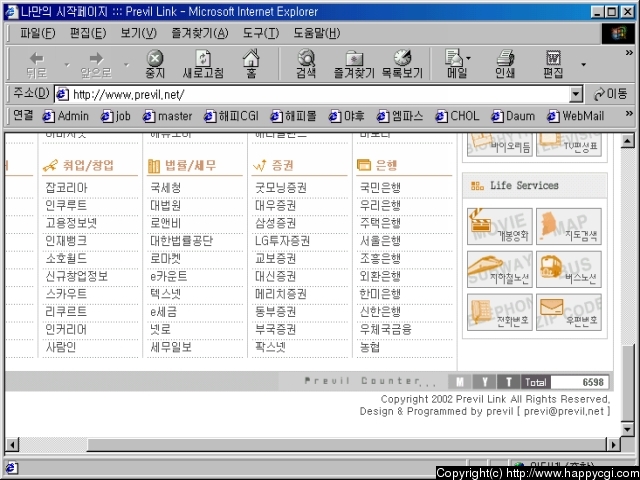Open Favorites (즐겨찾기) toolbar icon
Viewport: 640px width, 480px height.
point(354,64)
